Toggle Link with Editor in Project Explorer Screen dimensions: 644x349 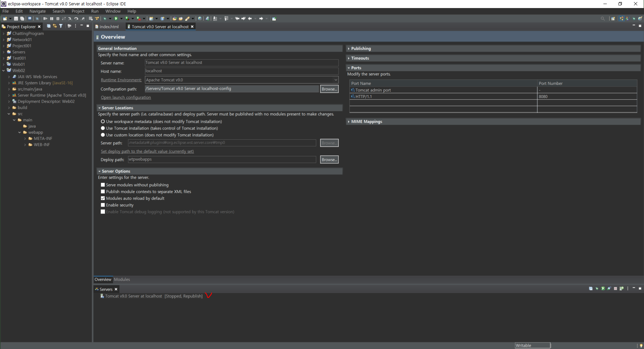coord(55,26)
